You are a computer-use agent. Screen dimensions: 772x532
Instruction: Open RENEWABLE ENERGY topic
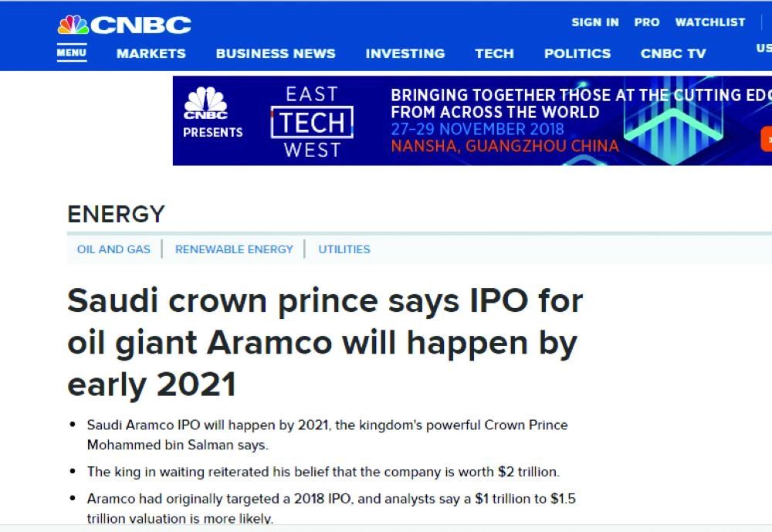235,249
